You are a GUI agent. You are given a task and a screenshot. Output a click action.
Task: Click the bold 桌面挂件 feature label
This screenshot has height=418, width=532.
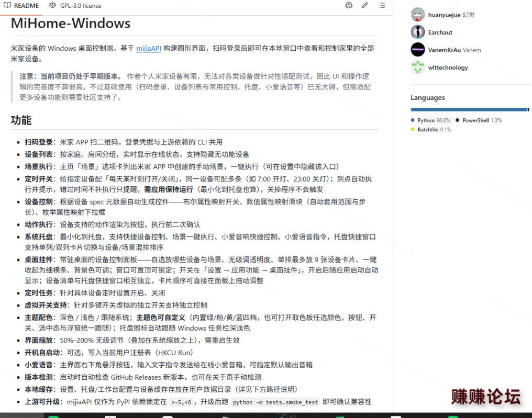coord(39,259)
